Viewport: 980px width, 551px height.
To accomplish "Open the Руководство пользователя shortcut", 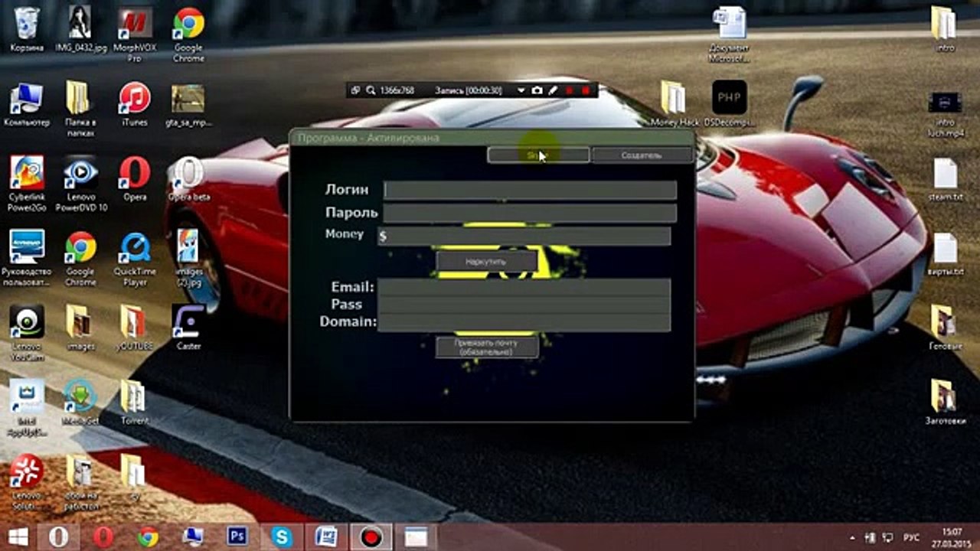I will coord(27,259).
